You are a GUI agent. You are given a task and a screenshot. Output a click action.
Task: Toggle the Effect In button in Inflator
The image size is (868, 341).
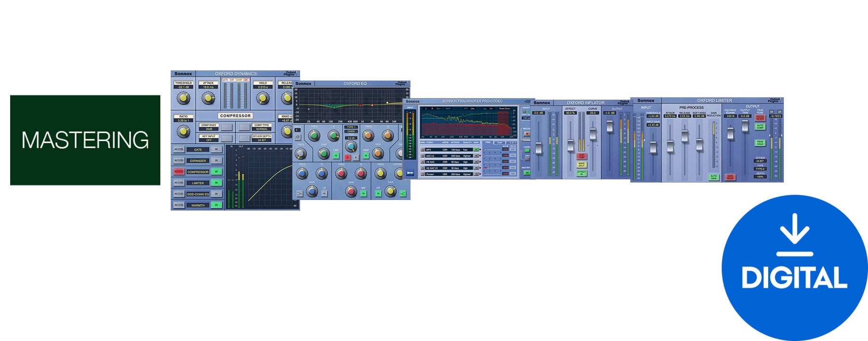[x=582, y=172]
